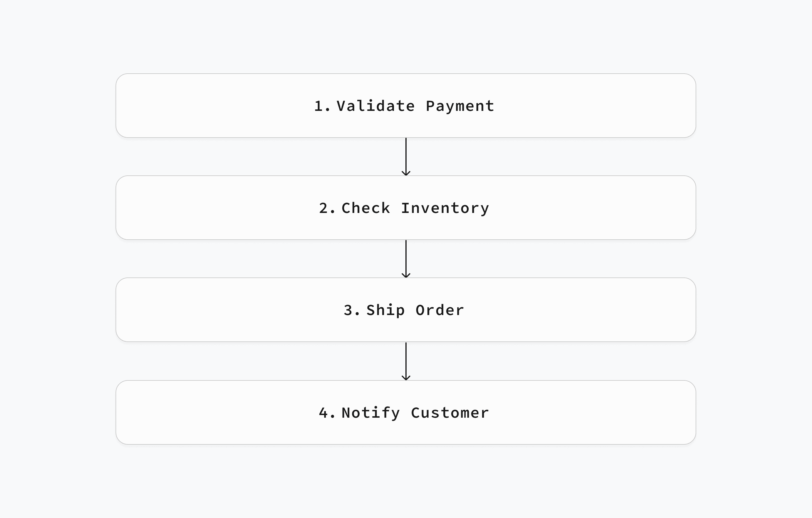Select the Notify Customer step box
Viewport: 812px width, 518px height.
click(x=406, y=412)
